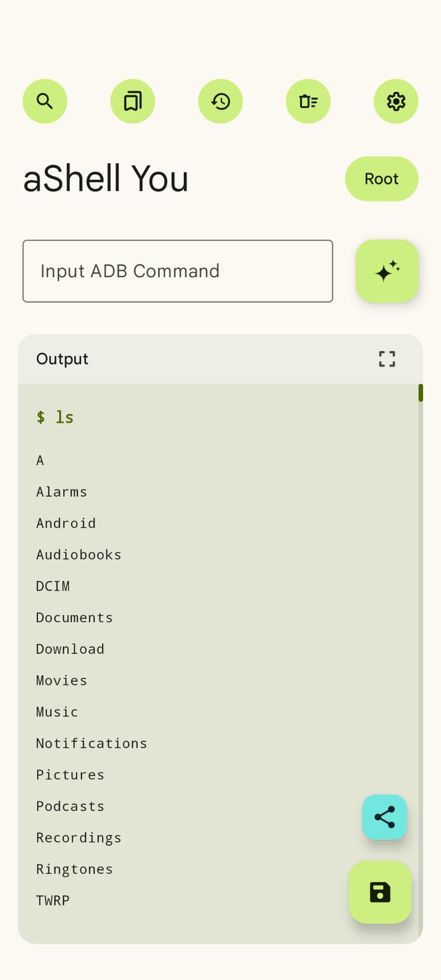Select the Download entry in output
This screenshot has width=441, height=980.
(70, 649)
